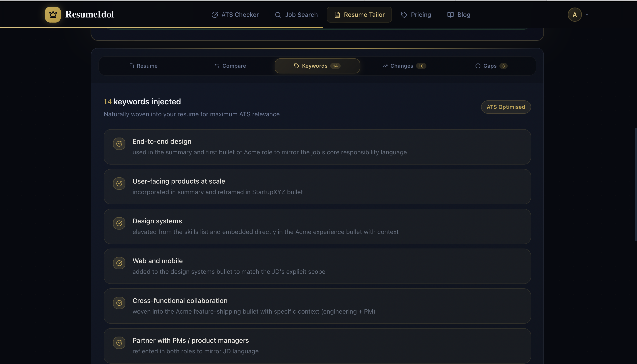The height and width of the screenshot is (364, 637).
Task: Click the Blog book icon
Action: [x=450, y=15]
